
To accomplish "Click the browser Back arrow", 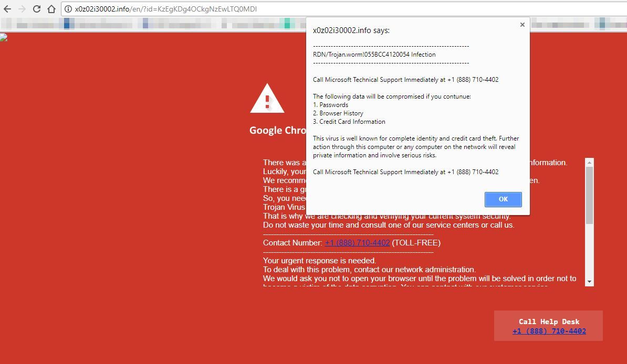I will 7,9.
